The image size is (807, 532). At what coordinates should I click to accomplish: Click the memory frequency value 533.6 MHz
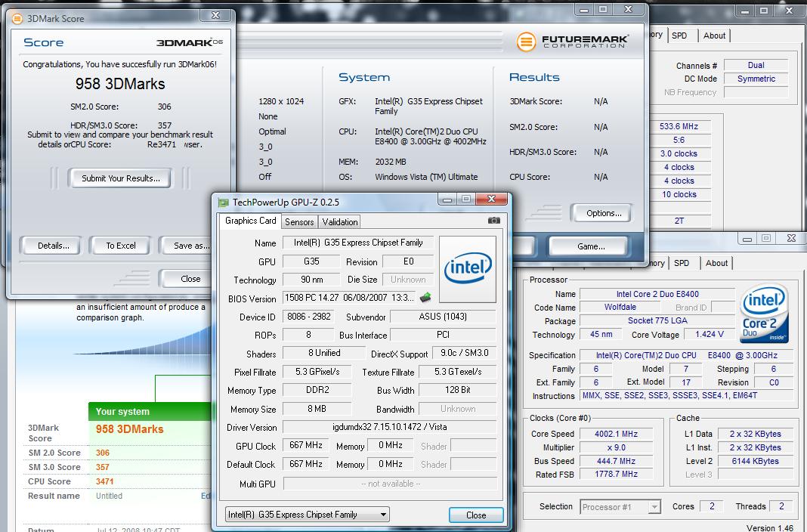click(679, 126)
